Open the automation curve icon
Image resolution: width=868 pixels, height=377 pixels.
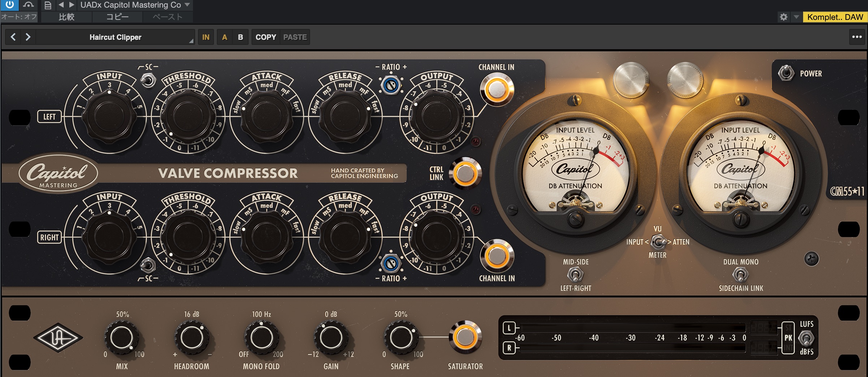click(x=29, y=5)
